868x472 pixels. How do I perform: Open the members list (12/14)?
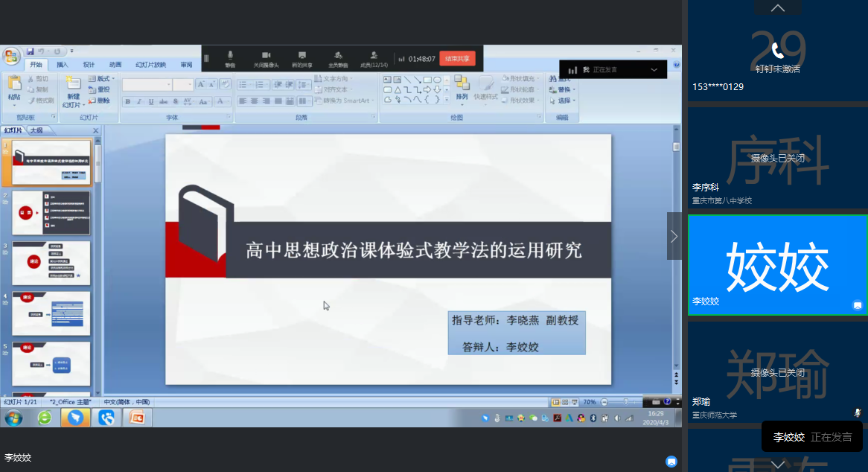coord(374,58)
